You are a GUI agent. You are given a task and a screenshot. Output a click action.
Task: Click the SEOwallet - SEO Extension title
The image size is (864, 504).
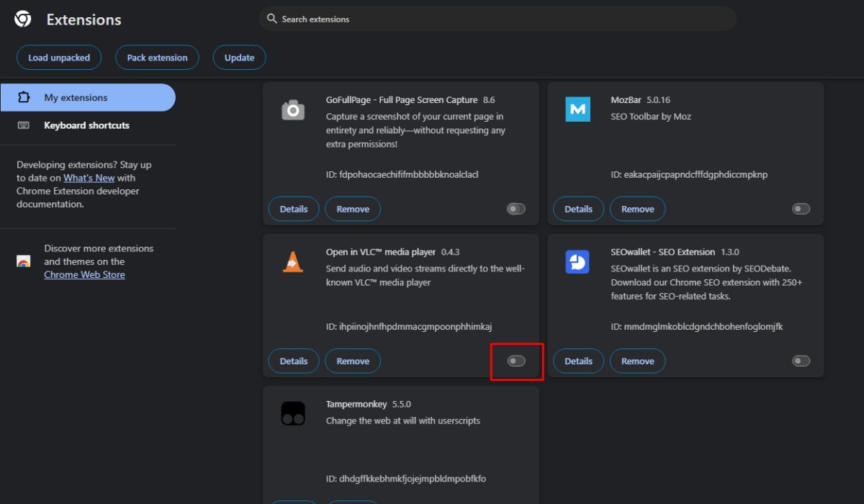663,252
